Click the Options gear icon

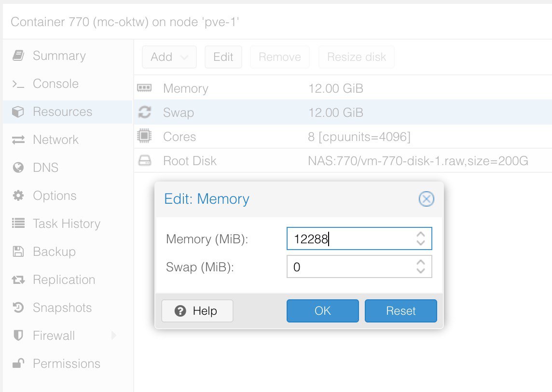(x=18, y=196)
